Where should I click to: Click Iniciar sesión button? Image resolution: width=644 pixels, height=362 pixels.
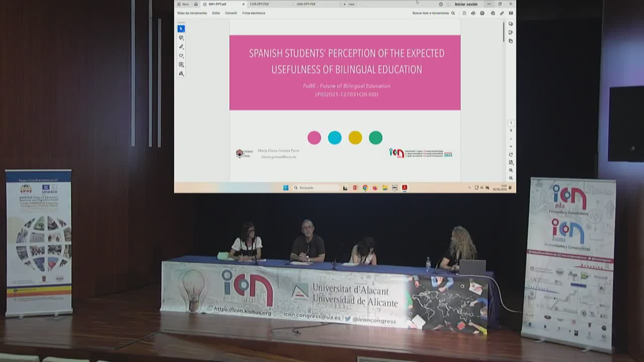[x=466, y=4]
